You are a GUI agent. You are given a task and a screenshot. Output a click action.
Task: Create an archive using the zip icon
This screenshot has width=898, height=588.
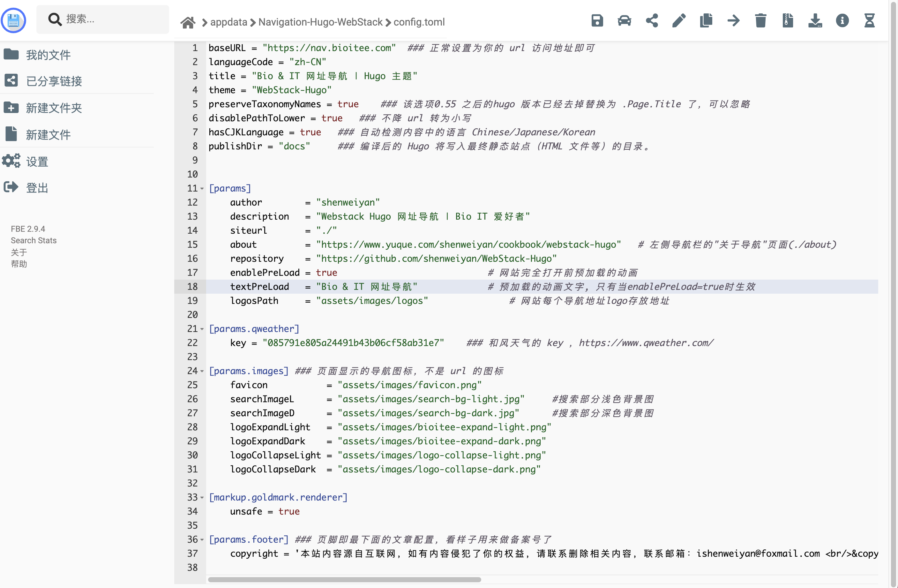788,21
